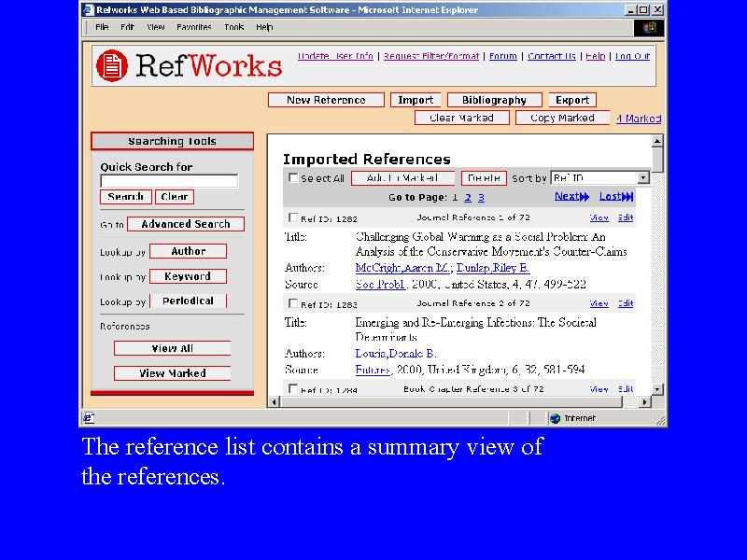The height and width of the screenshot is (560, 747).
Task: Open the File menu
Action: pos(102,27)
